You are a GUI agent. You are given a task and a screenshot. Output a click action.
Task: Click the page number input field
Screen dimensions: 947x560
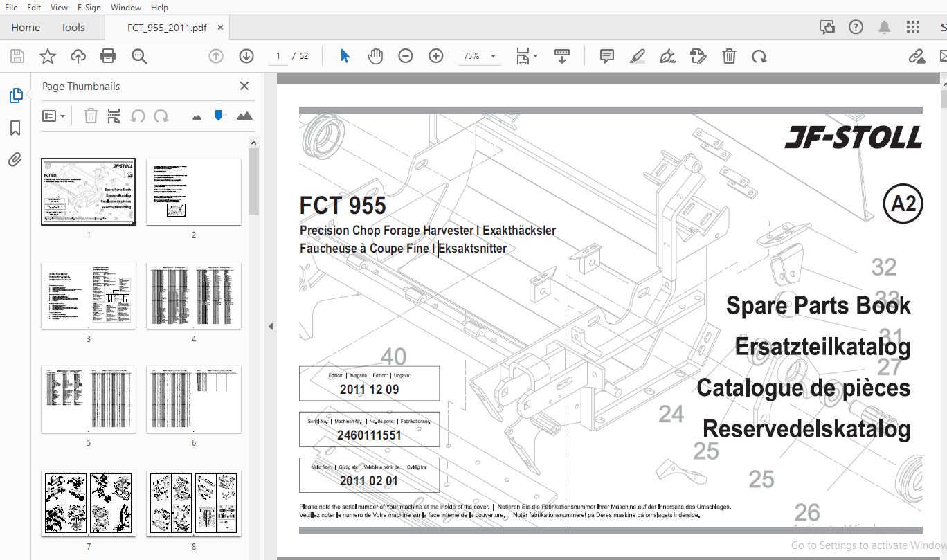(278, 56)
